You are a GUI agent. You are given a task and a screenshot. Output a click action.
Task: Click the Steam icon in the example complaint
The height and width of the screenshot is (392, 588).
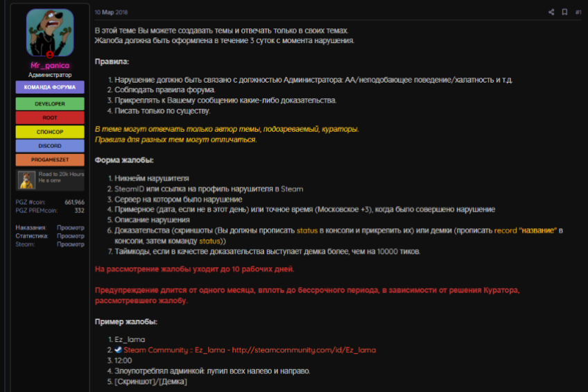tap(118, 350)
